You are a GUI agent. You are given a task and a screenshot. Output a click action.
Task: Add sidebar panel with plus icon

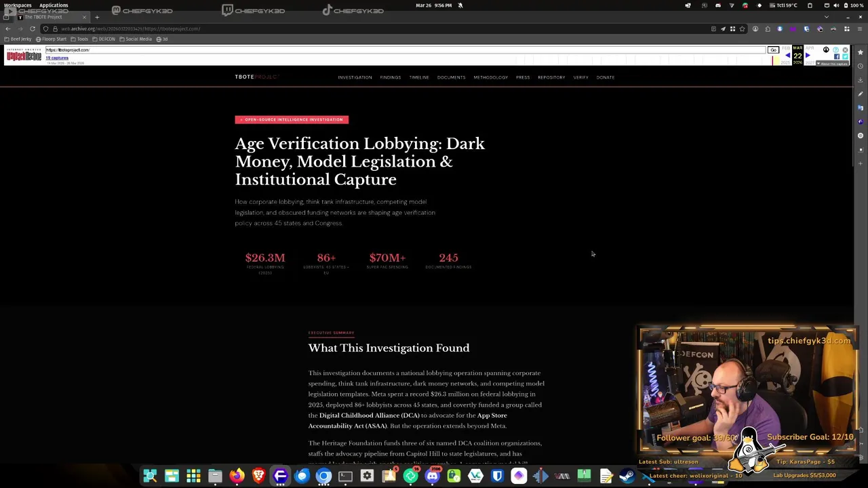pyautogui.click(x=860, y=163)
